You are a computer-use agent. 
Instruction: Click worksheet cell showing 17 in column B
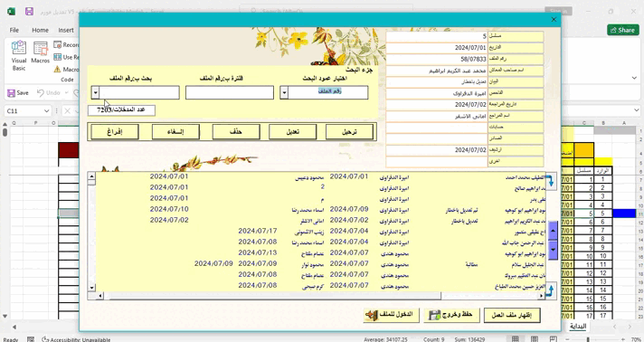(x=603, y=316)
